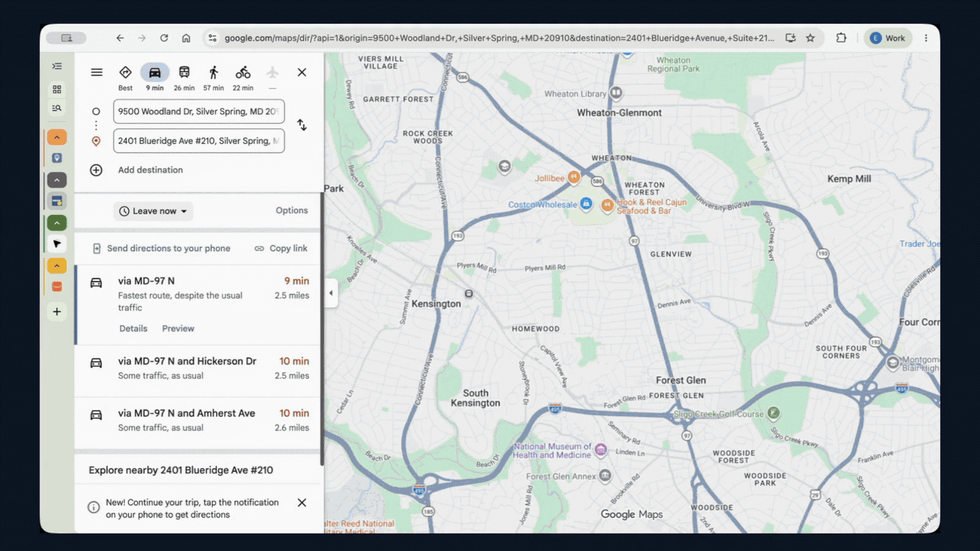
Task: Click the Add destination plus icon
Action: [96, 170]
